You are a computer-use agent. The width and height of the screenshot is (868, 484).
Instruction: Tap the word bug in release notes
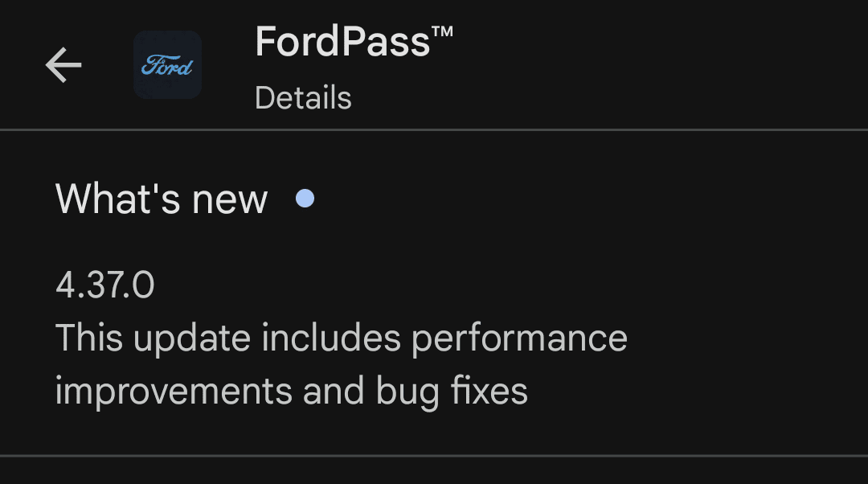[407, 392]
